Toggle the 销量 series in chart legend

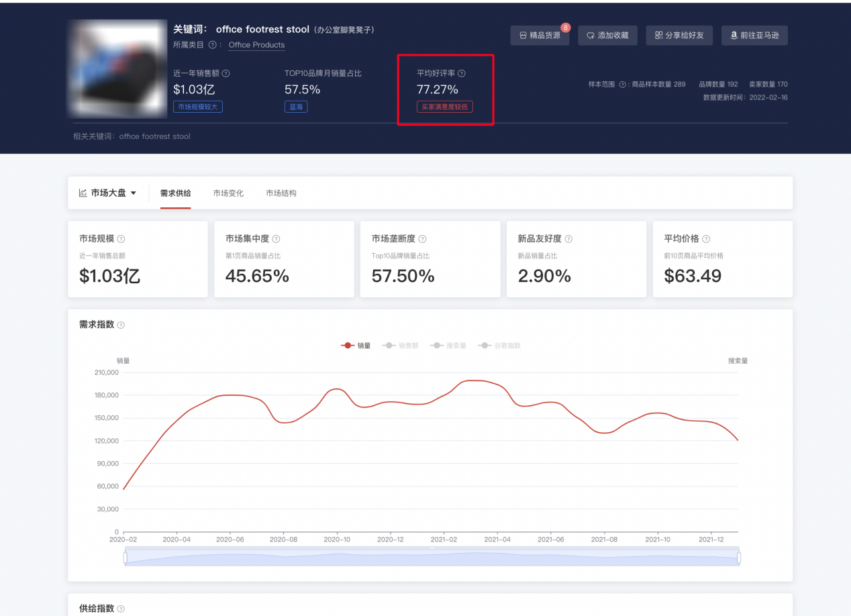[x=356, y=346]
